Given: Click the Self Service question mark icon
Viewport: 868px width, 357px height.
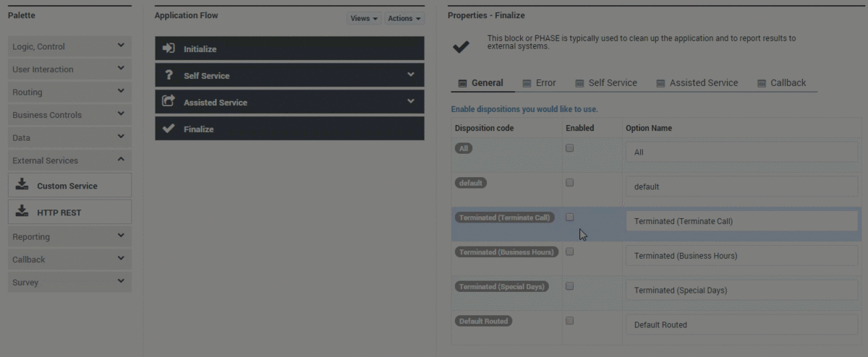Looking at the screenshot, I should (169, 75).
